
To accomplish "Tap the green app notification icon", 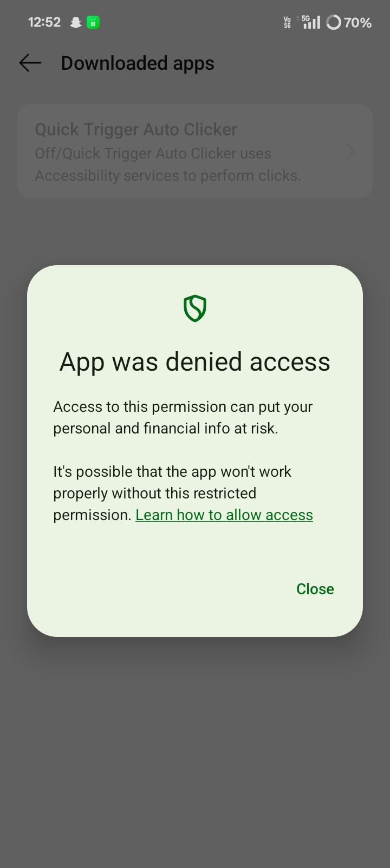I will [93, 23].
